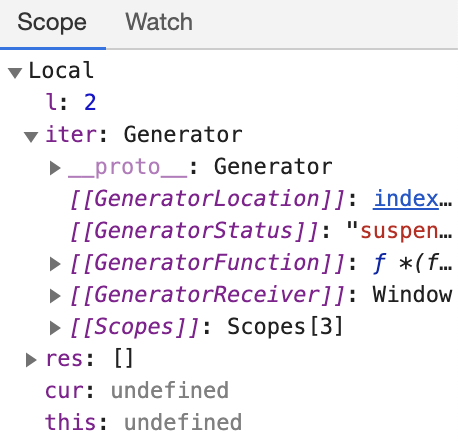The image size is (458, 442).
Task: Expand the [[GeneratorReceiver]] Window entry
Action: (x=55, y=296)
